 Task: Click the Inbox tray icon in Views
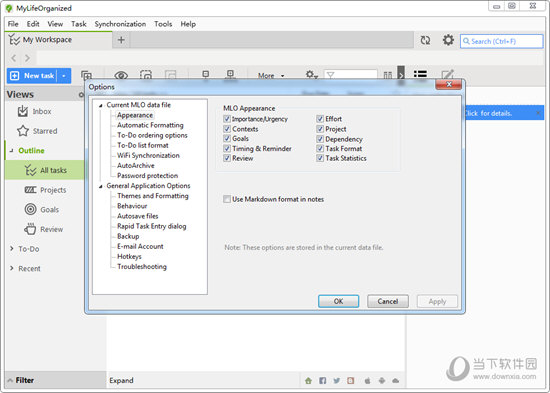23,111
